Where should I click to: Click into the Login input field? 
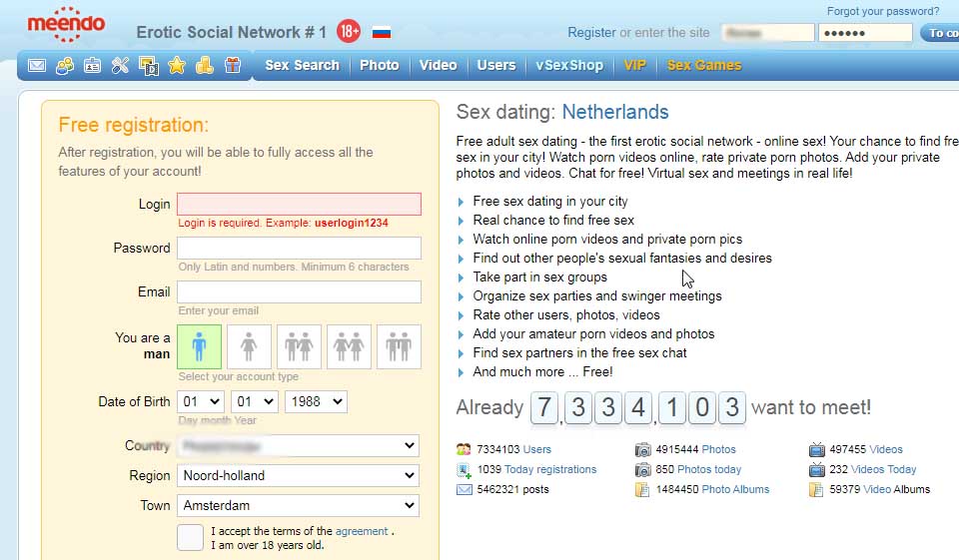tap(299, 204)
